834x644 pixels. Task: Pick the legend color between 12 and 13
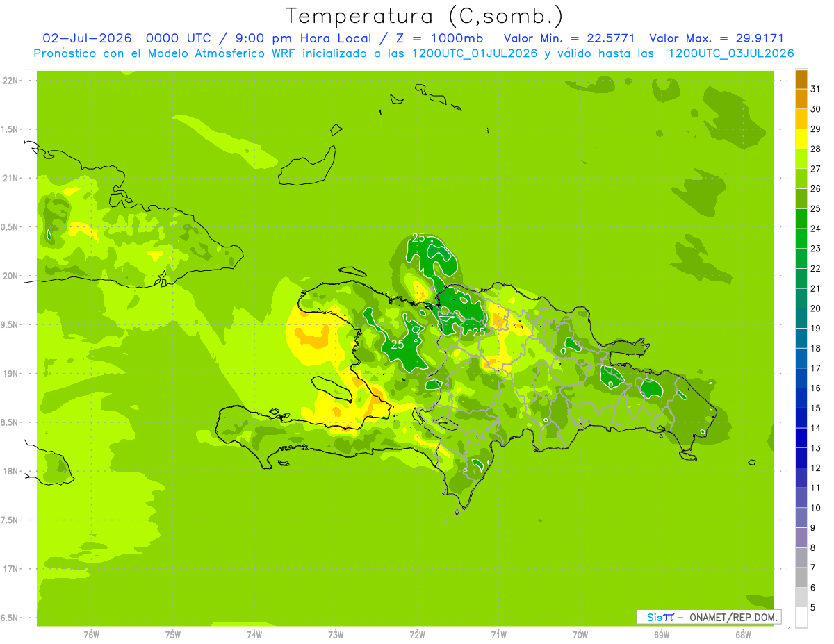point(801,459)
